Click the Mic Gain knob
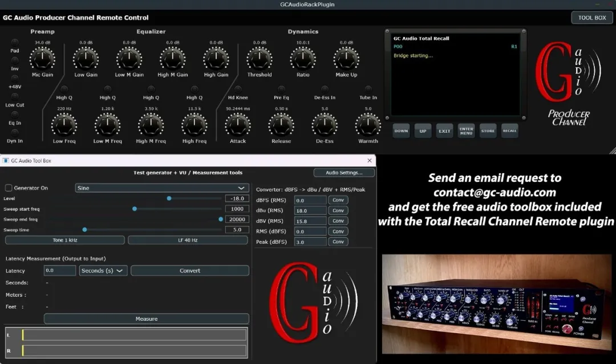Viewport: 616px width, 364px height. [x=42, y=59]
